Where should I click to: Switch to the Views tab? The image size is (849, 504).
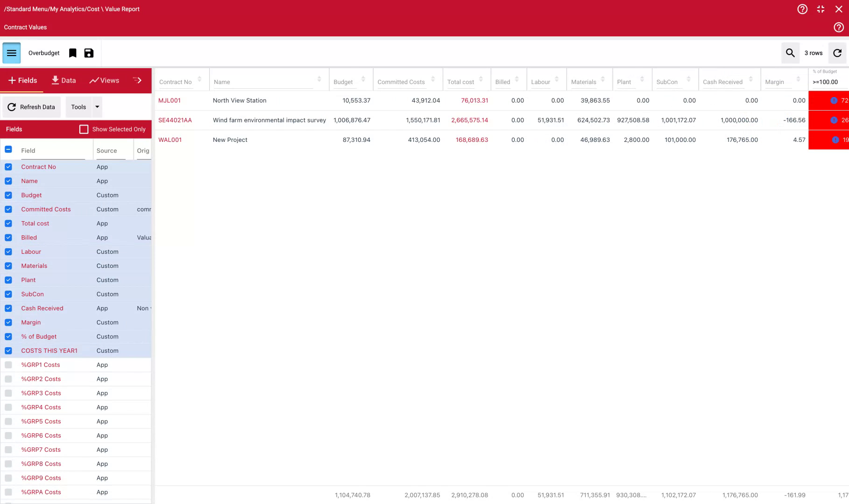click(x=104, y=80)
